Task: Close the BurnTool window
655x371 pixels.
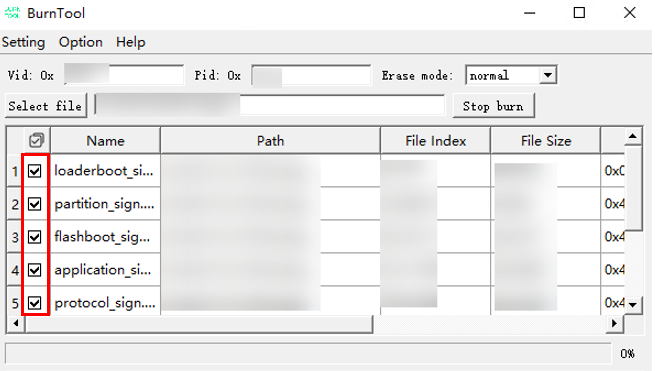Action: click(x=630, y=13)
